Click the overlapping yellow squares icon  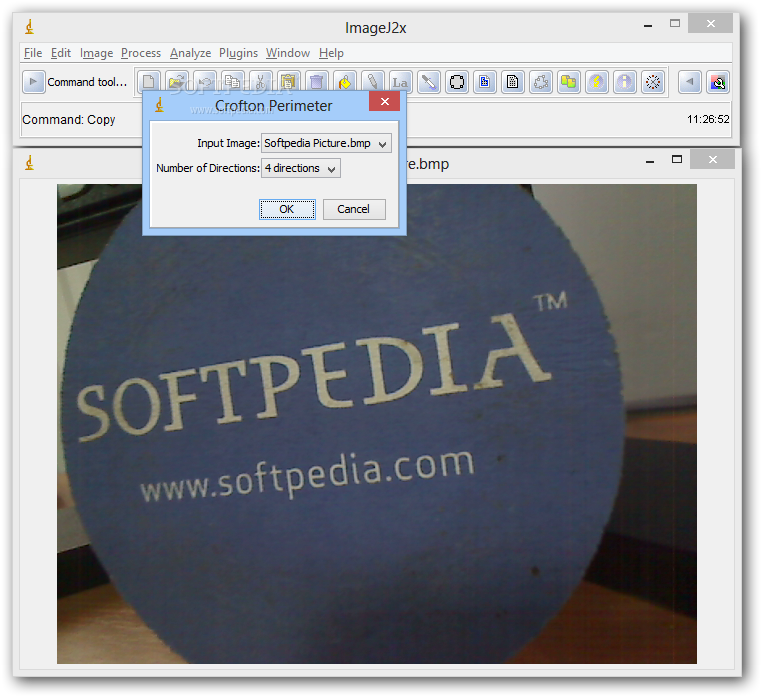tap(568, 82)
